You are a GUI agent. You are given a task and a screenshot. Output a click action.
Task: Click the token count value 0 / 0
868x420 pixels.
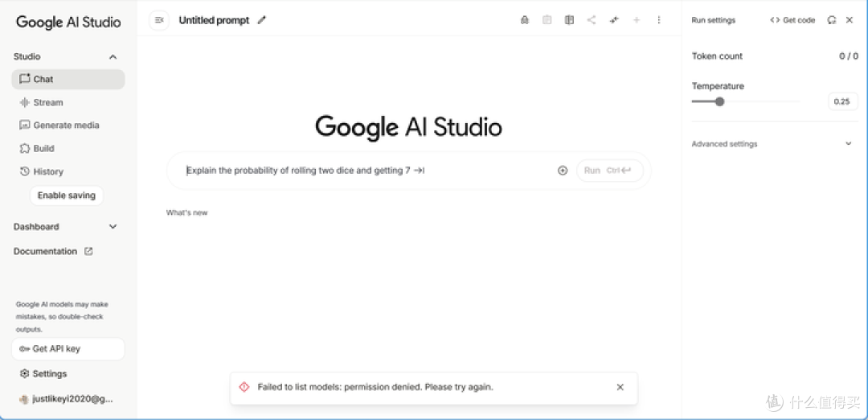(849, 56)
